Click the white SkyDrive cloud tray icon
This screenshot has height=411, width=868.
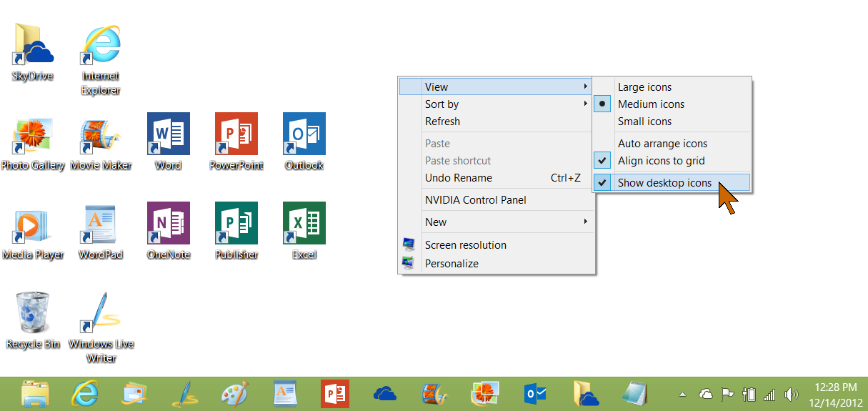[x=705, y=395]
